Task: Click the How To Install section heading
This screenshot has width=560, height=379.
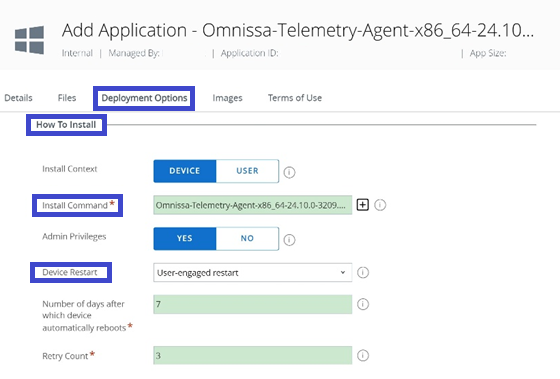Action: 66,125
